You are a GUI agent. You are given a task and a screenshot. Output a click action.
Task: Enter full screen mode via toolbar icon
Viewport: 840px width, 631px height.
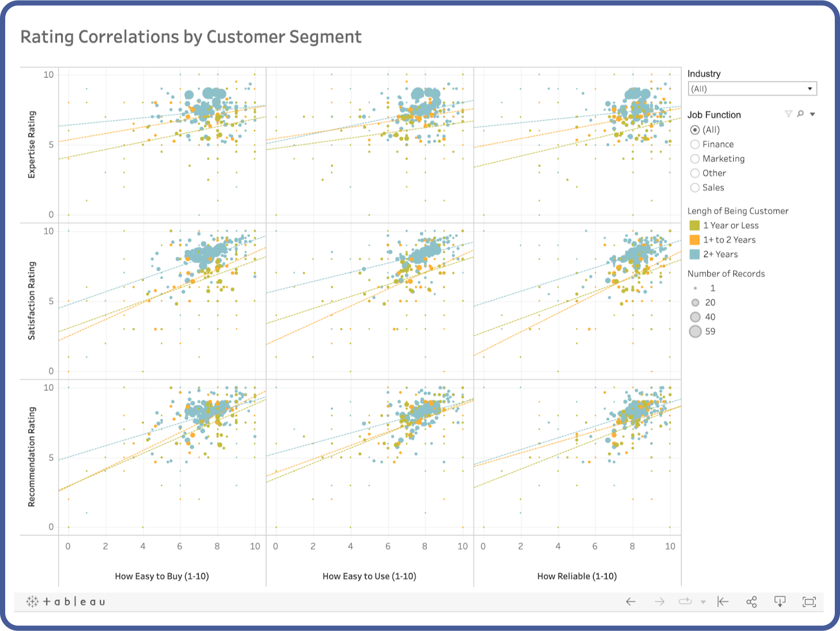click(x=809, y=602)
